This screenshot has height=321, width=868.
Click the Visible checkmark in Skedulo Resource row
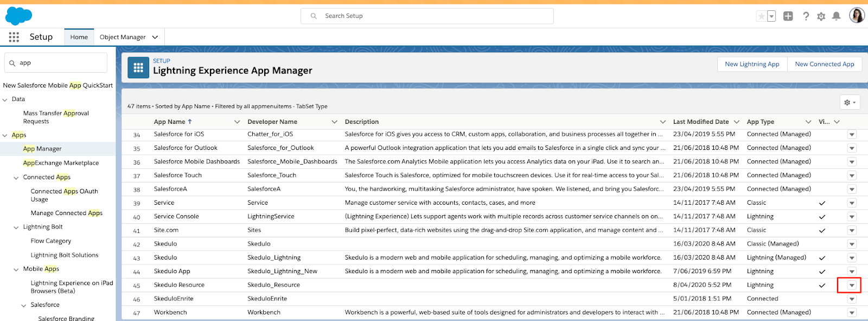pos(822,285)
